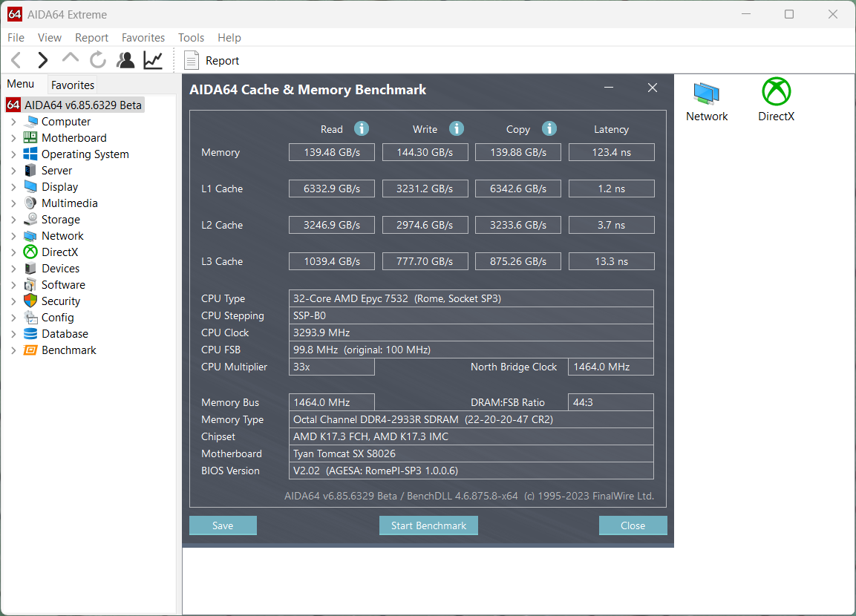The image size is (856, 616).
Task: Click the Computer tree icon
Action: click(31, 122)
